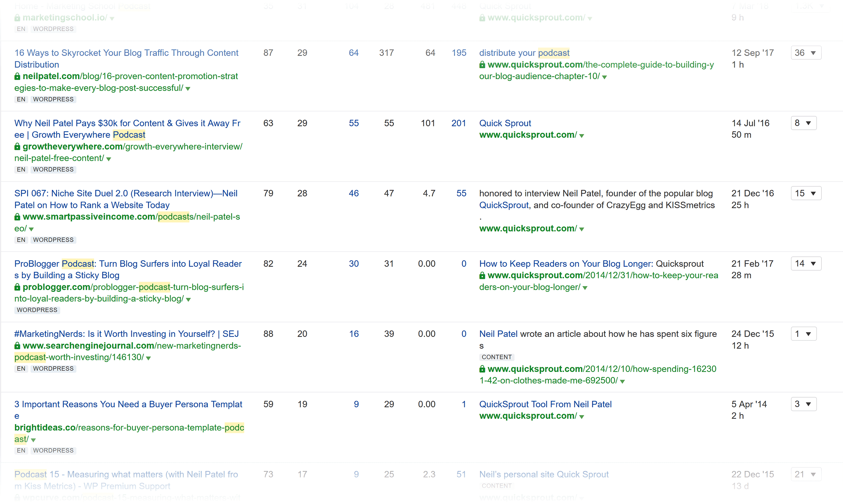Click the linked value 195 in neilpatel row
This screenshot has height=504, width=843.
[459, 53]
